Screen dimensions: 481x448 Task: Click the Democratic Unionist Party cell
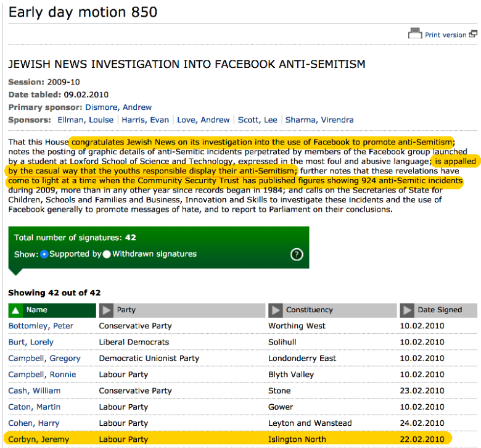pos(149,359)
